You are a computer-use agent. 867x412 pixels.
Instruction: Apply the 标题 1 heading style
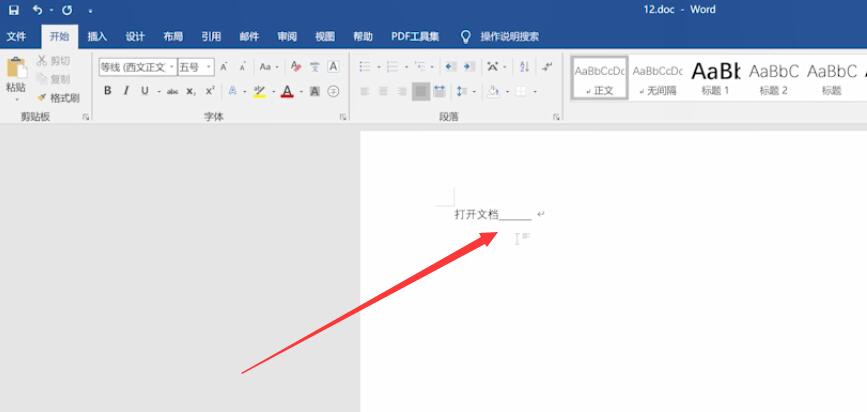(715, 78)
